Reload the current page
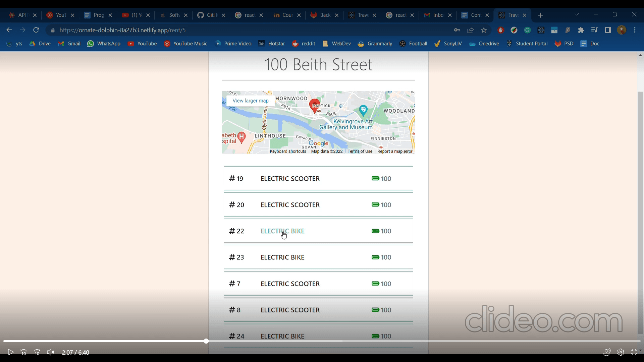 [36, 30]
